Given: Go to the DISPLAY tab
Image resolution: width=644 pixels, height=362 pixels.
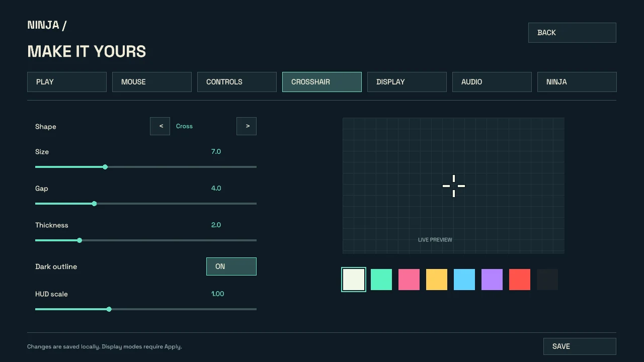Looking at the screenshot, I should [x=407, y=82].
